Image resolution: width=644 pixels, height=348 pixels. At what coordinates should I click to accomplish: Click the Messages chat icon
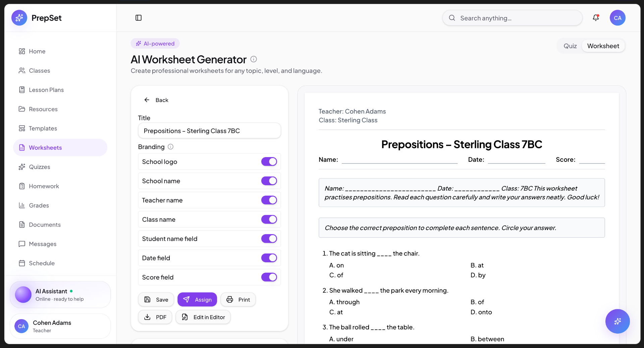pos(22,244)
